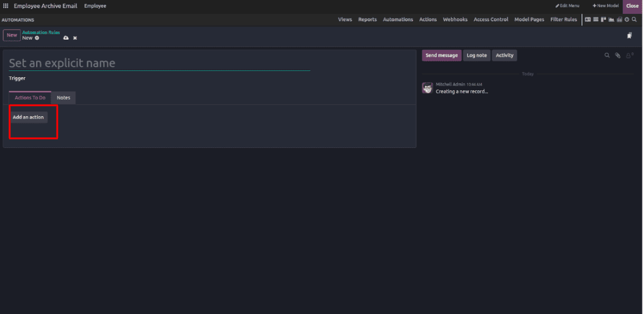Image resolution: width=644 pixels, height=314 pixels.
Task: Click the purple Close button
Action: [x=633, y=6]
